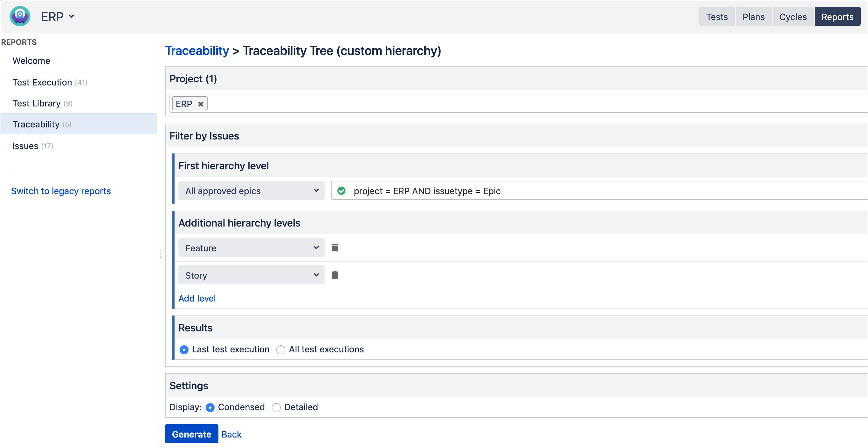The image size is (868, 448).
Task: Open the Feature level dropdown
Action: 251,247
